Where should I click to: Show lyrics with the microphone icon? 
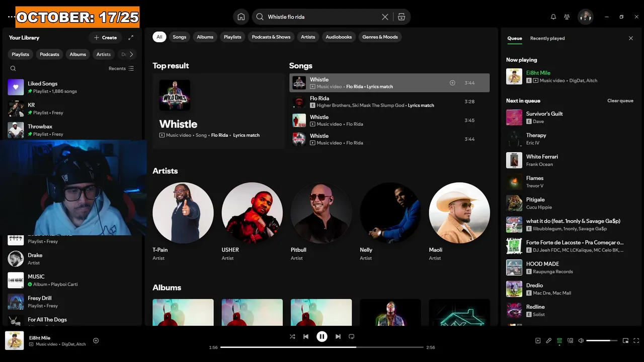[x=549, y=340]
